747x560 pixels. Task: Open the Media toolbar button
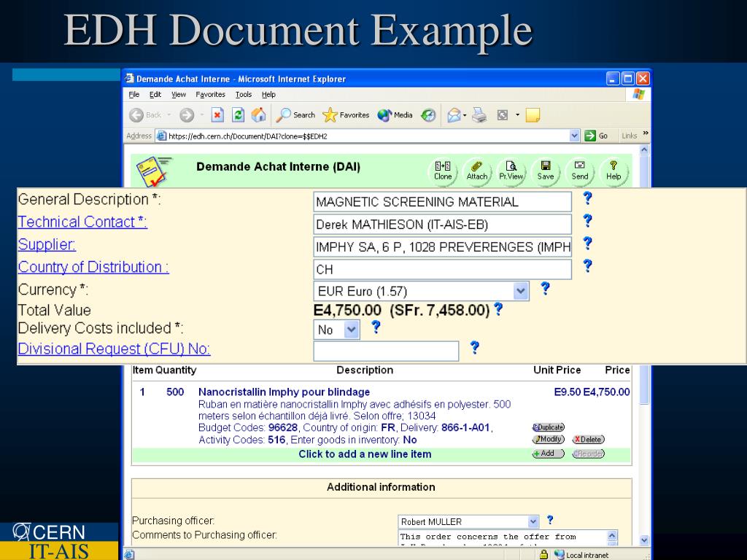[x=395, y=114]
